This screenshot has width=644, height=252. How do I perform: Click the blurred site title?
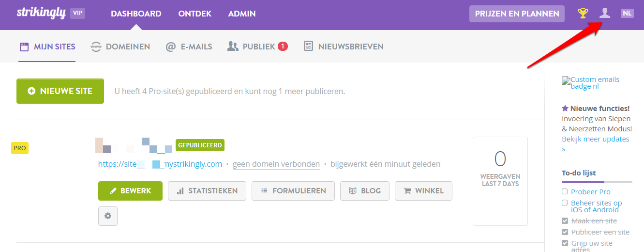click(134, 145)
